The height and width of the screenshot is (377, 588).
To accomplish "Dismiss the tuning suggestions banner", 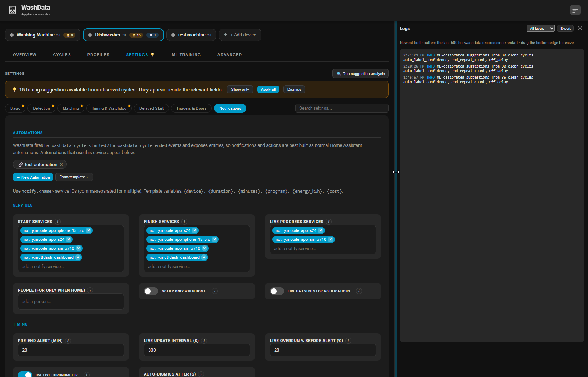I will click(294, 89).
